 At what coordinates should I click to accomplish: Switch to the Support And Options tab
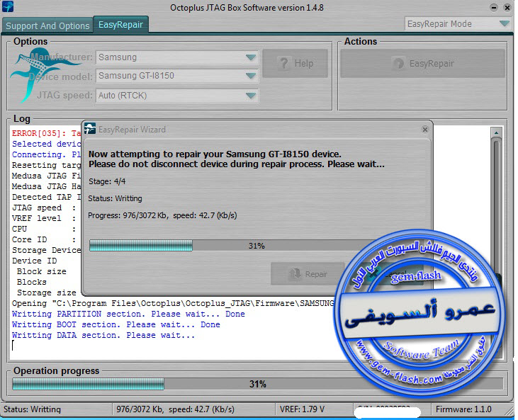tap(47, 25)
